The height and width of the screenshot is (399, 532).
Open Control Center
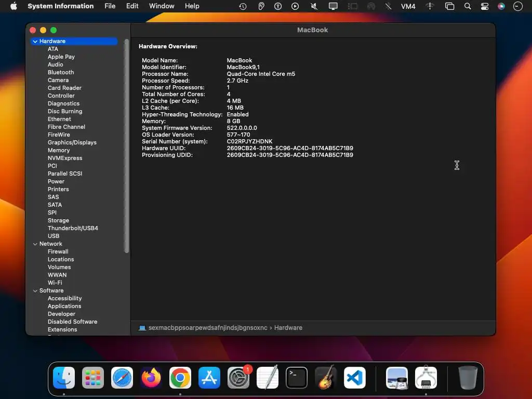click(x=485, y=6)
